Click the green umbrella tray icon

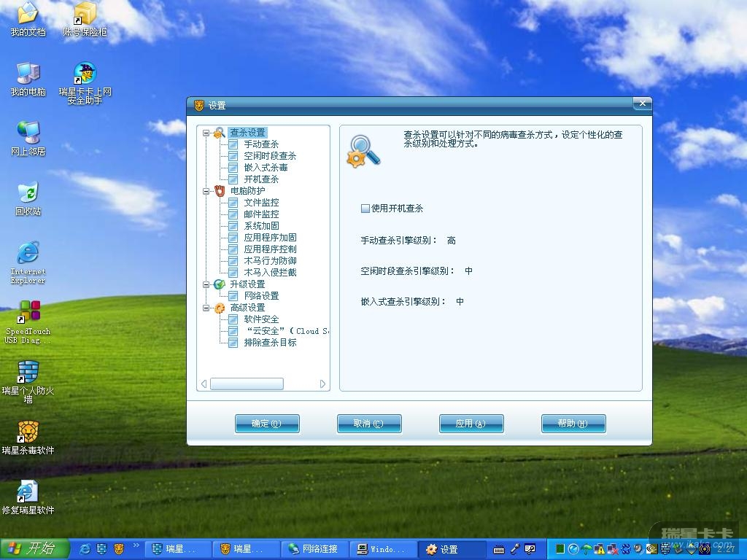(587, 550)
